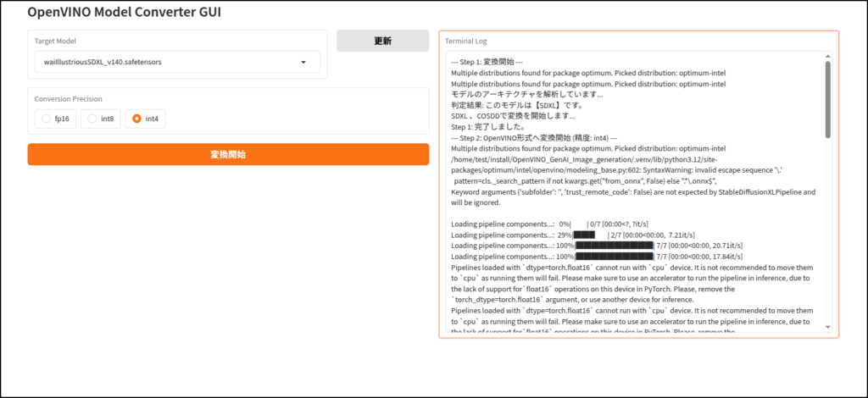Select the fp16 precision option
Image resolution: width=868 pixels, height=398 pixels.
point(56,119)
